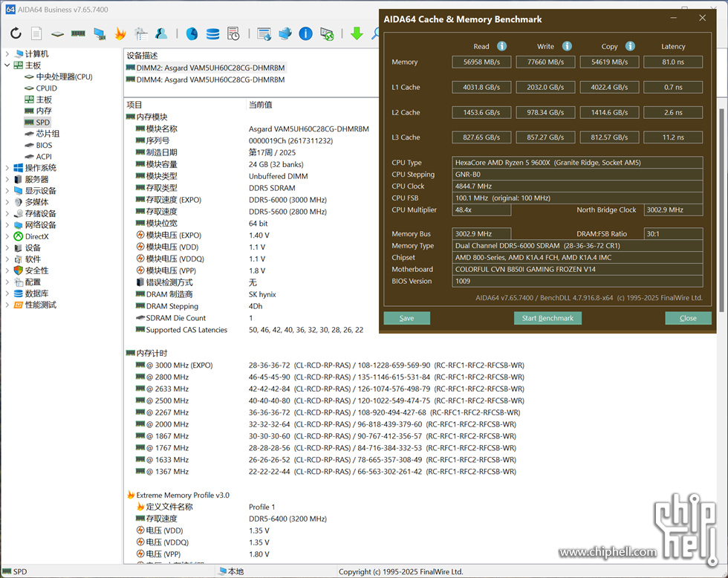Screen dimensions: 728x578
Task: Select DIMM2 Asgard device row
Action: point(206,68)
